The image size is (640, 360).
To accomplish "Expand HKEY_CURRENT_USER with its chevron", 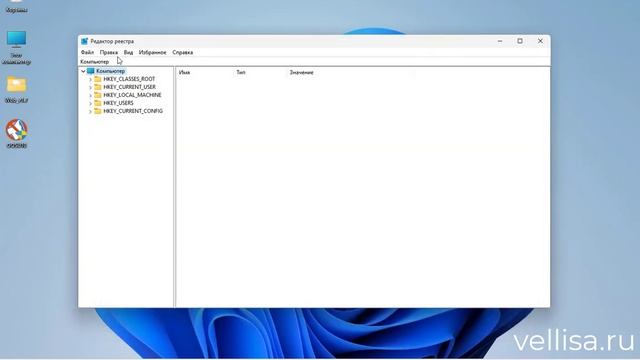I will [x=90, y=87].
